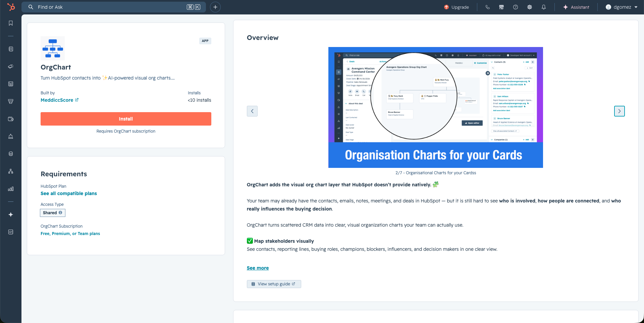Click the HubSpot sprocket logo
644x323 pixels.
[11, 7]
